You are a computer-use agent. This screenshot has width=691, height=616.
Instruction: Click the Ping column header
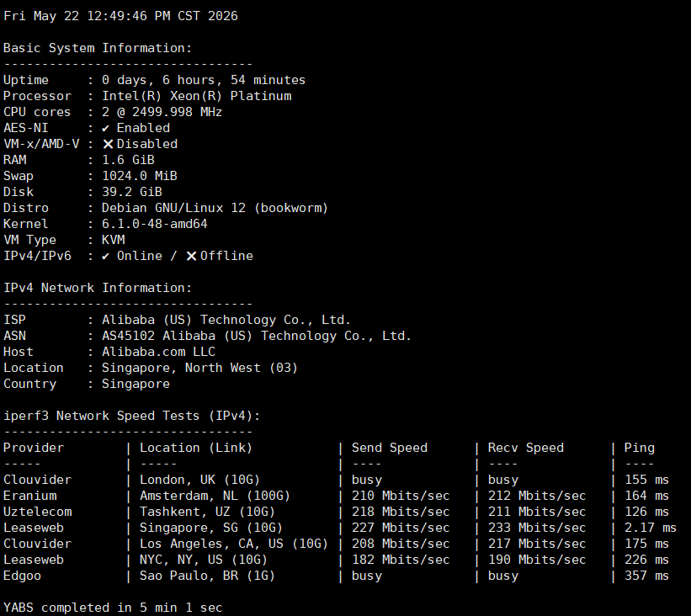(640, 449)
